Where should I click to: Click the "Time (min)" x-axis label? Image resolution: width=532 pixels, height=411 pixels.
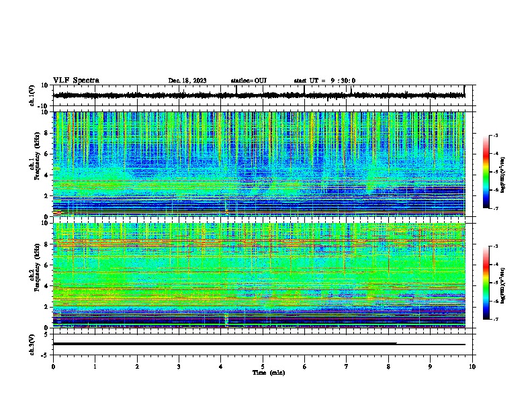coord(269,373)
